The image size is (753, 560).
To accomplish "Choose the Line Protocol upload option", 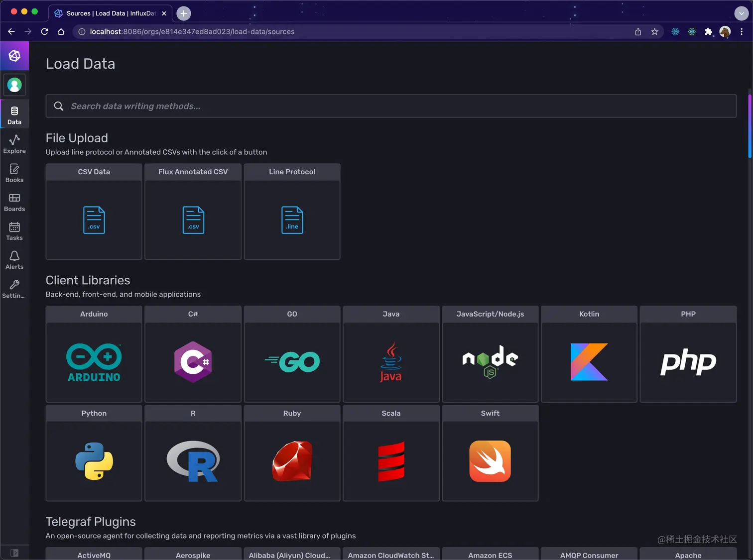I will click(292, 212).
